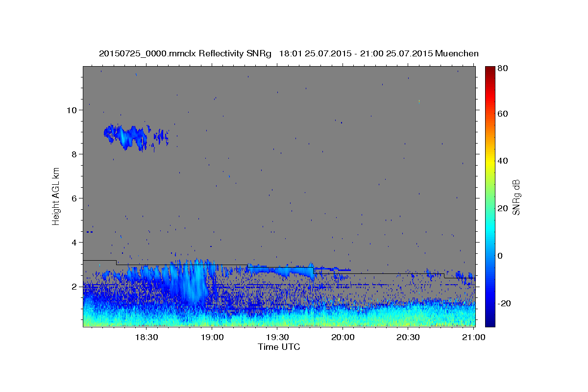Click the colorbar value 80
Viewport: 588px width, 392px height.
click(x=504, y=68)
